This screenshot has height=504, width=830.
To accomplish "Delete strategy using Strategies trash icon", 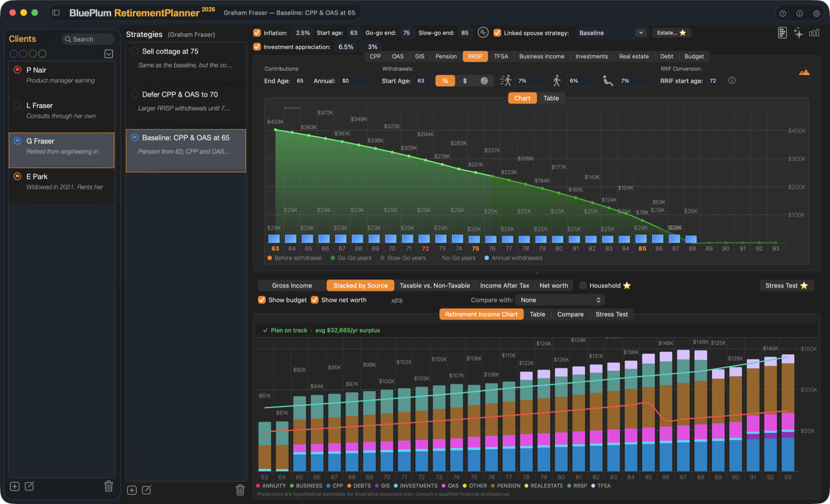I will (x=240, y=490).
